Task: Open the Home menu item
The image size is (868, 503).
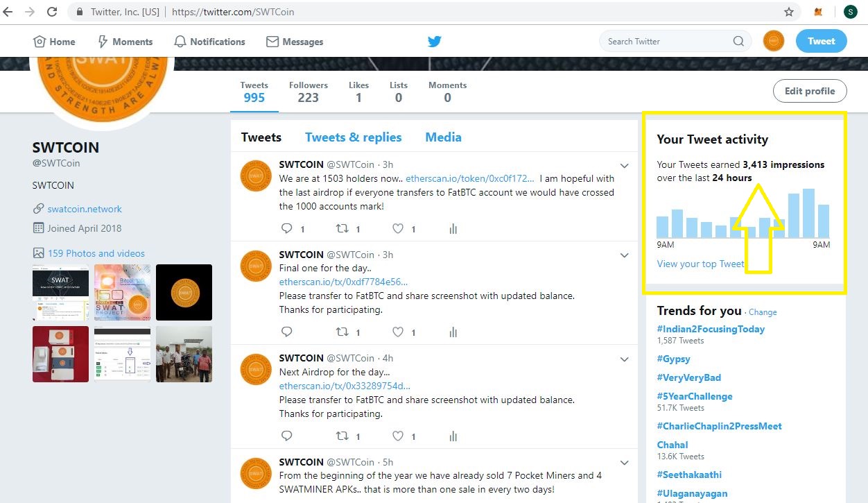Action: 54,42
